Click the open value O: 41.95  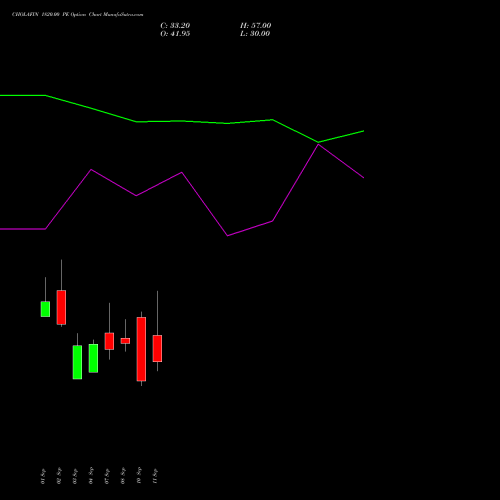coord(175,33)
